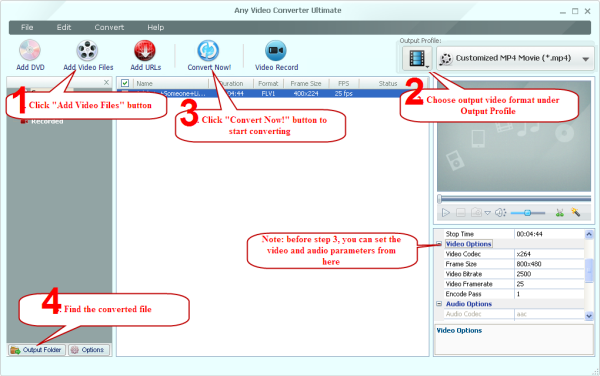Change Frame Size value 800x480
The height and width of the screenshot is (376, 600).
(x=549, y=264)
